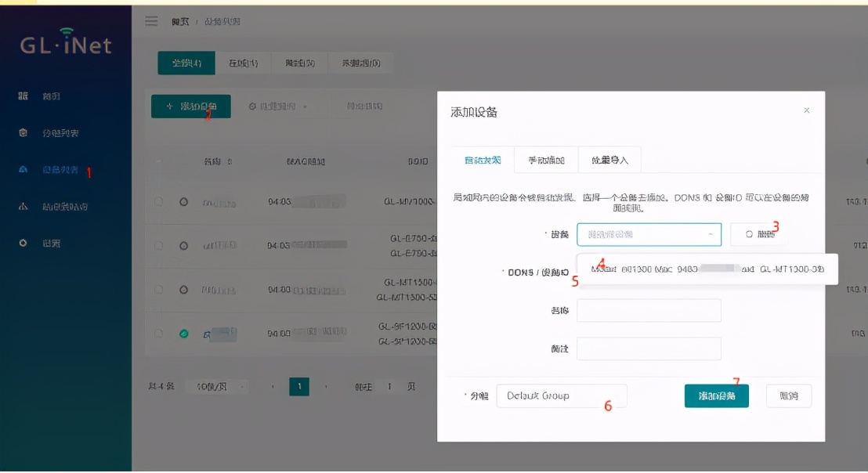Click the Add Device (添加设备) confirm button
Image resolution: width=868 pixels, height=473 pixels.
click(x=716, y=395)
